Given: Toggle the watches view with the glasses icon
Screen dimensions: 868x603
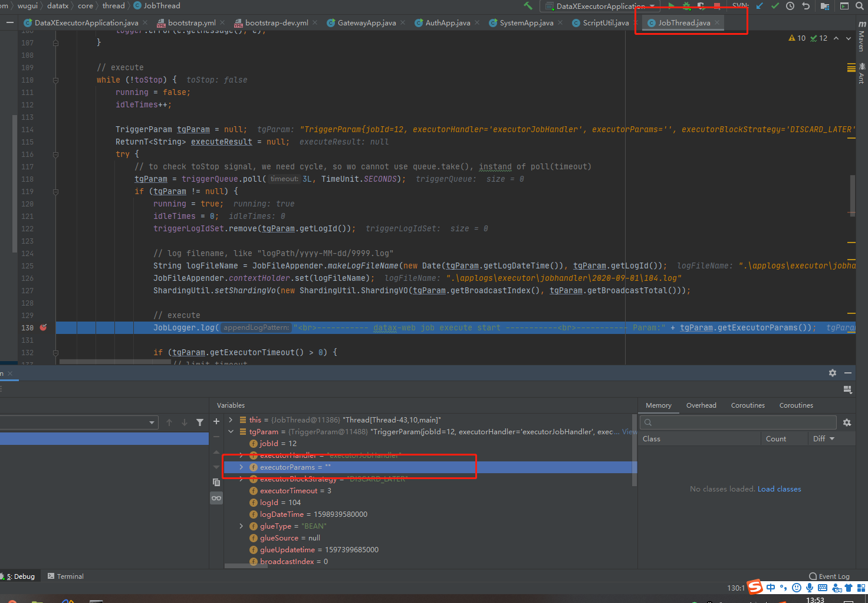Looking at the screenshot, I should tap(216, 497).
